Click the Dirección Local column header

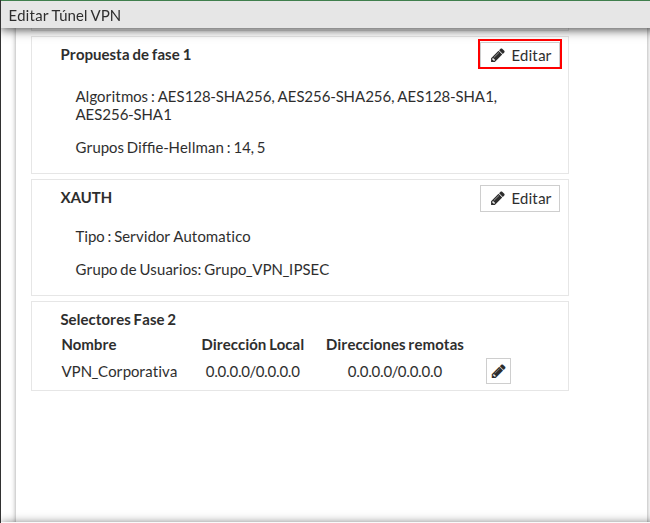[x=252, y=345]
